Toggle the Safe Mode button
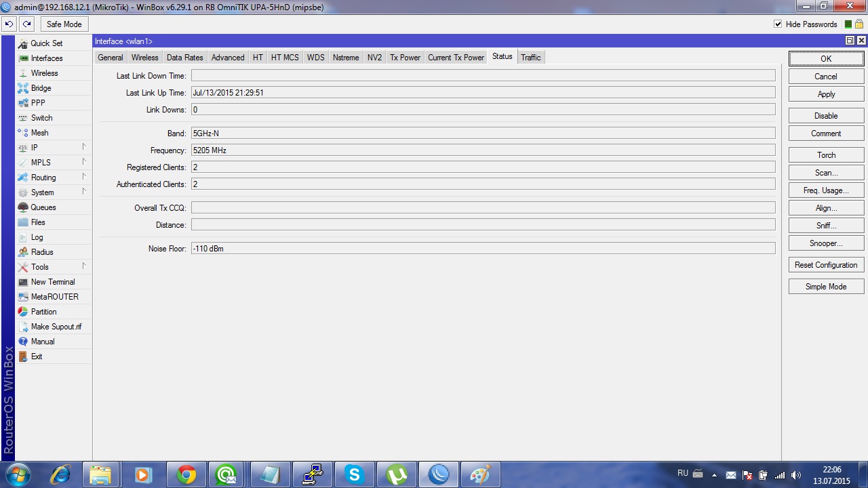This screenshot has height=488, width=868. (x=64, y=24)
